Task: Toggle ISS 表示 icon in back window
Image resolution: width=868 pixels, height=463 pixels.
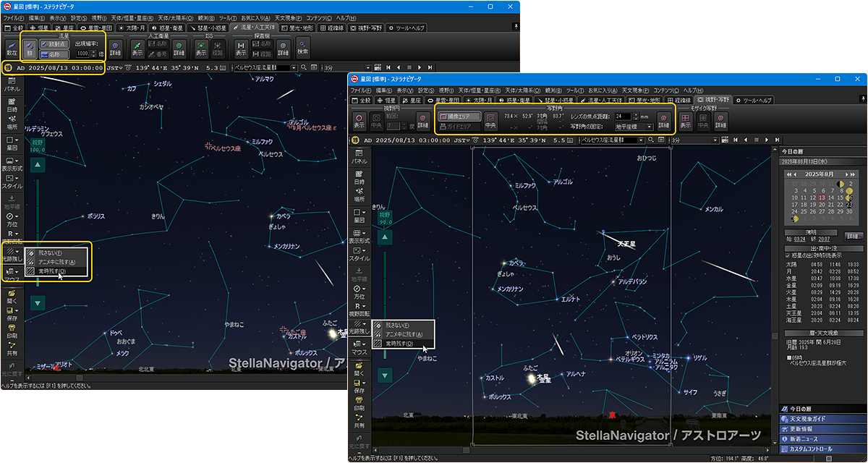Action: [x=200, y=48]
